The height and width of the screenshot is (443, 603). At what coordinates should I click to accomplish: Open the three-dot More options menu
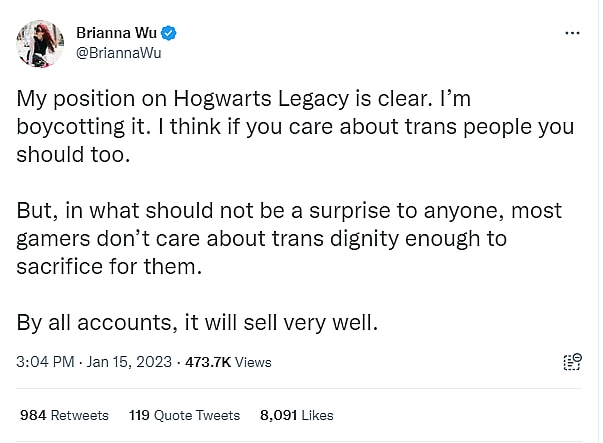point(572,32)
